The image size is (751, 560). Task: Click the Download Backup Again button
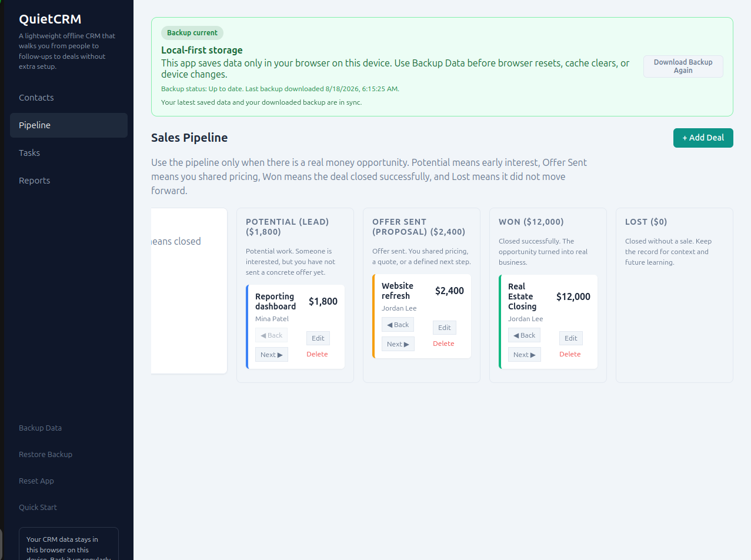[x=683, y=66]
